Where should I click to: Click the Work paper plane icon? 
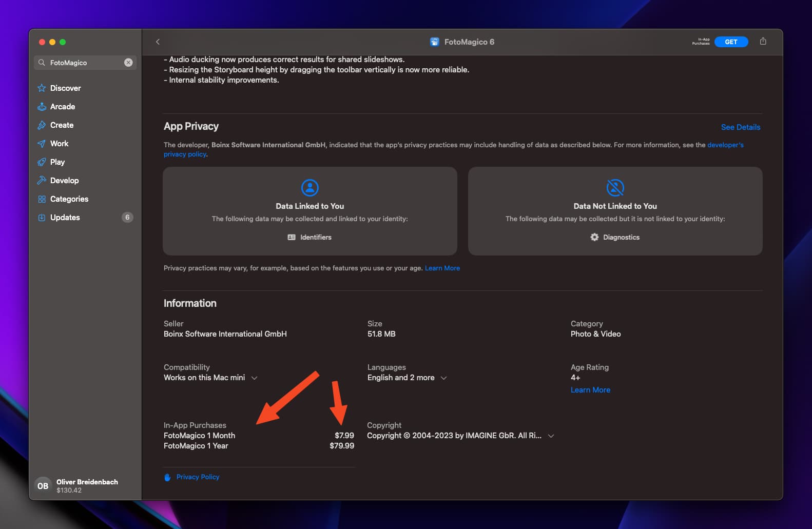(x=42, y=144)
